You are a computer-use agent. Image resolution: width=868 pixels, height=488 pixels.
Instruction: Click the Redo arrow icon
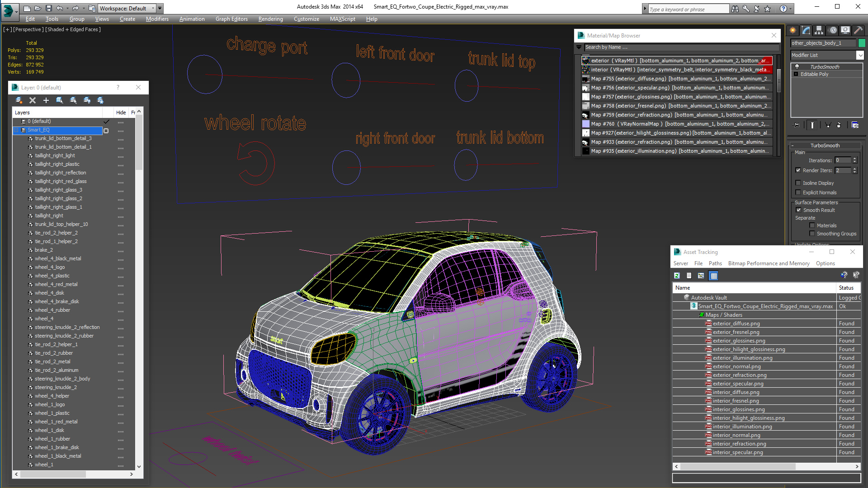tap(75, 8)
